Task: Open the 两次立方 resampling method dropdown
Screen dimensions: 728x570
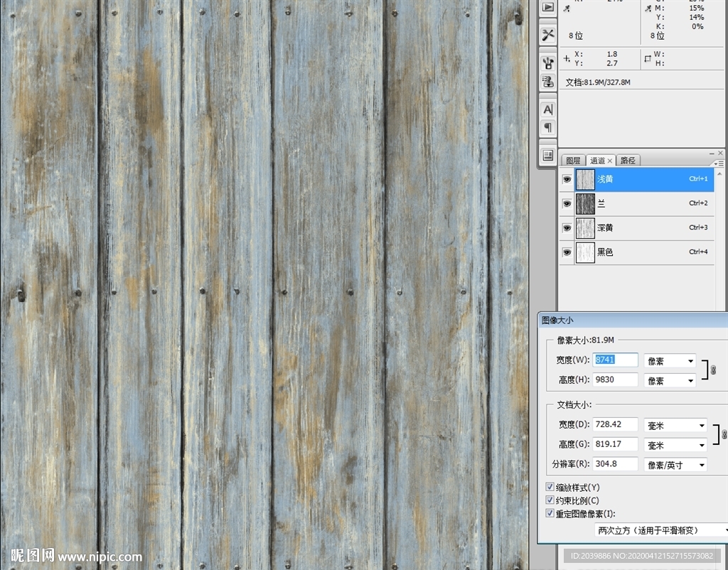Action: pos(661,530)
